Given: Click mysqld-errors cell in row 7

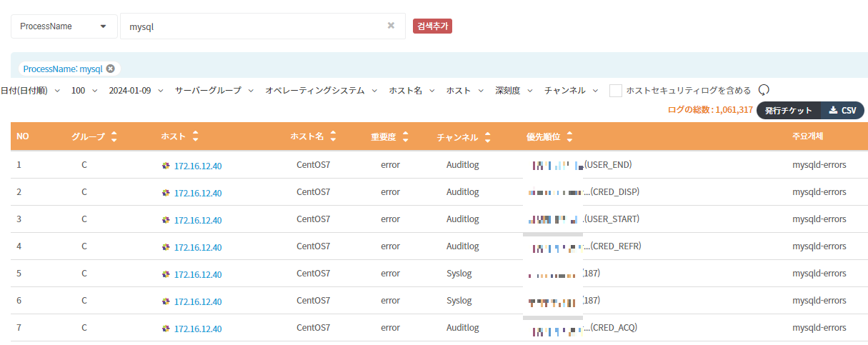Looking at the screenshot, I should [819, 328].
